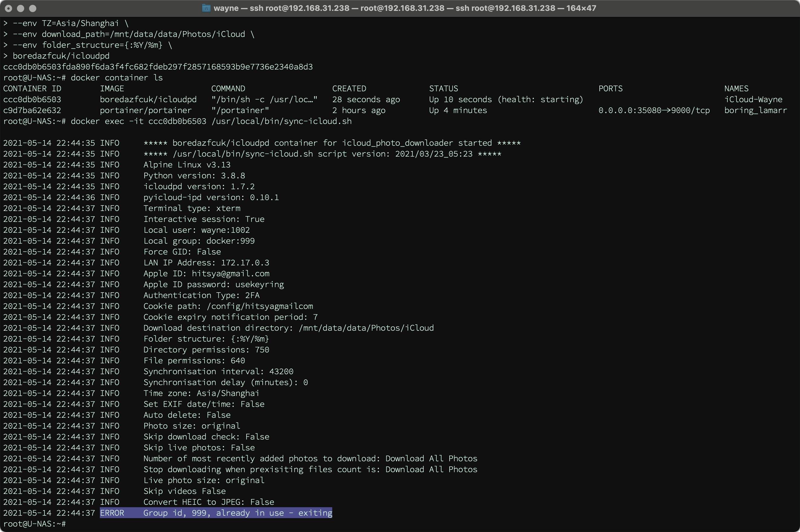Image resolution: width=800 pixels, height=532 pixels.
Task: Click the Authentication Type 2FA log line
Action: point(201,295)
